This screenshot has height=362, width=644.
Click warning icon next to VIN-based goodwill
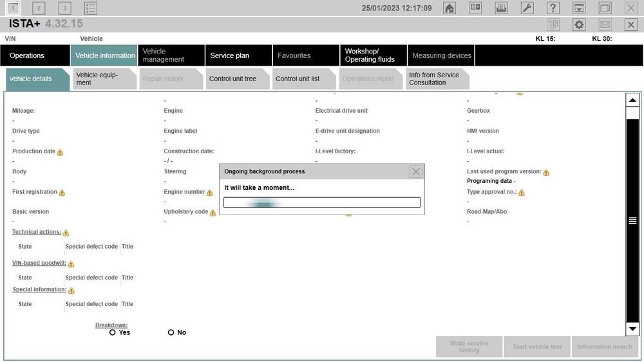tap(71, 264)
